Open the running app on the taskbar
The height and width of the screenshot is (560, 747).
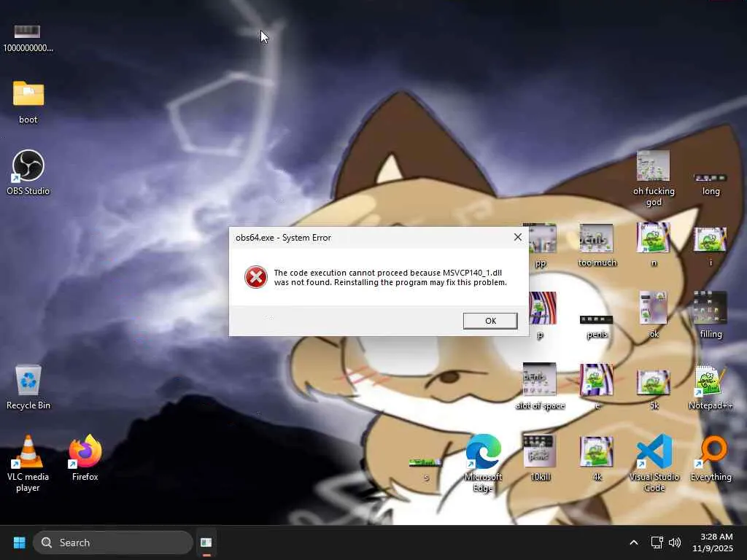click(x=206, y=542)
